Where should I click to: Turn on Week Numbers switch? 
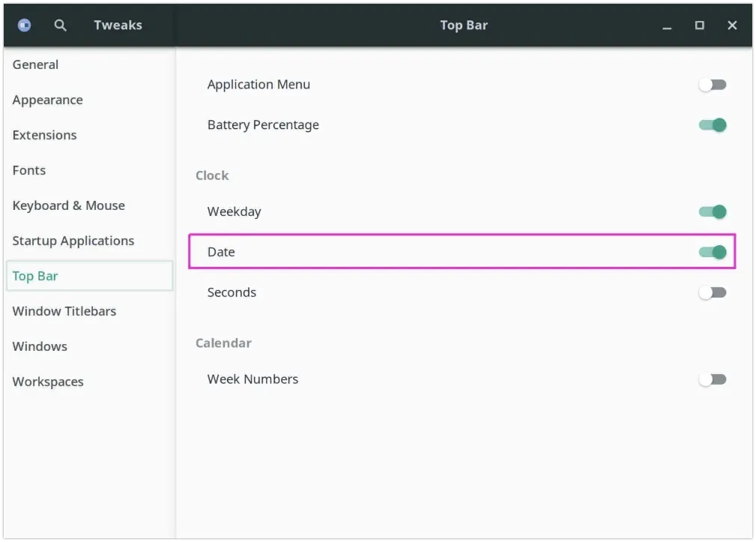click(712, 380)
